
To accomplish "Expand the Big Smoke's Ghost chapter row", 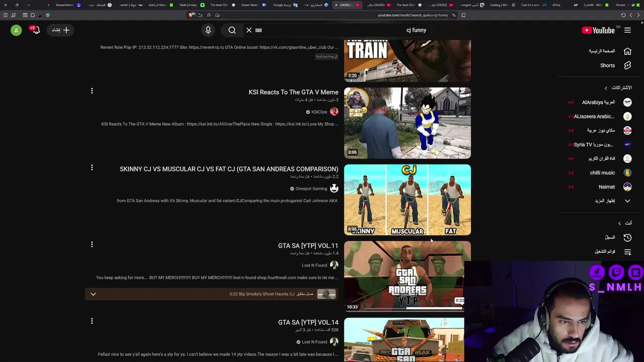I will (211, 294).
